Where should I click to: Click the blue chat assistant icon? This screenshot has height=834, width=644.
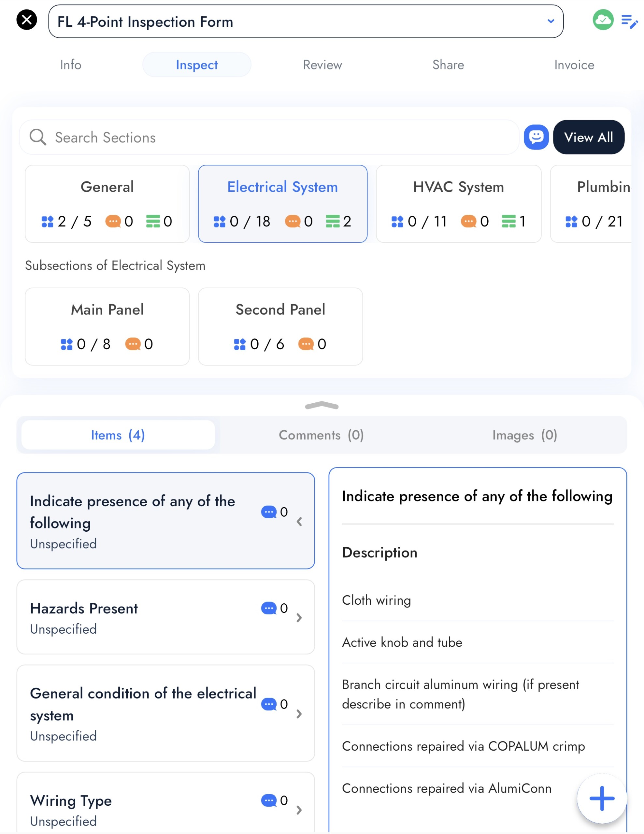[x=536, y=137]
